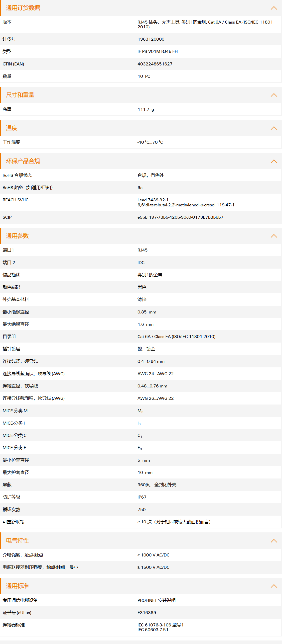
Task: Click MICE-分类 E value E3
Action: (140, 448)
